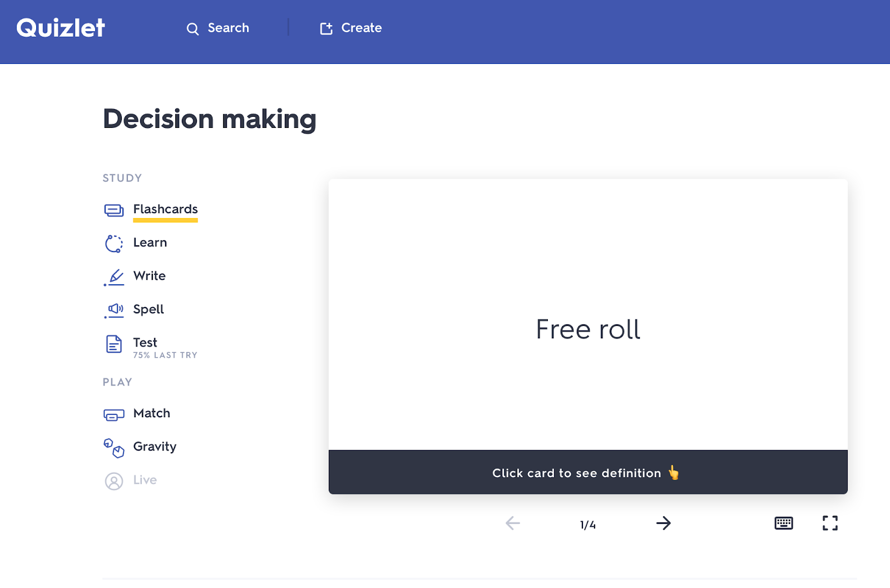Viewport: 890px width, 588px height.
Task: Click the Flashcards mode icon
Action: coord(114,210)
